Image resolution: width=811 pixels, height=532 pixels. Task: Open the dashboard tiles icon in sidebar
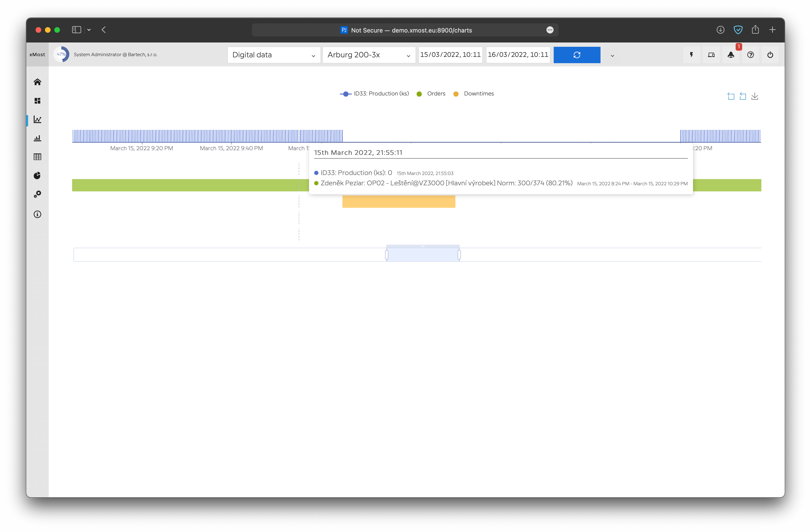point(37,101)
